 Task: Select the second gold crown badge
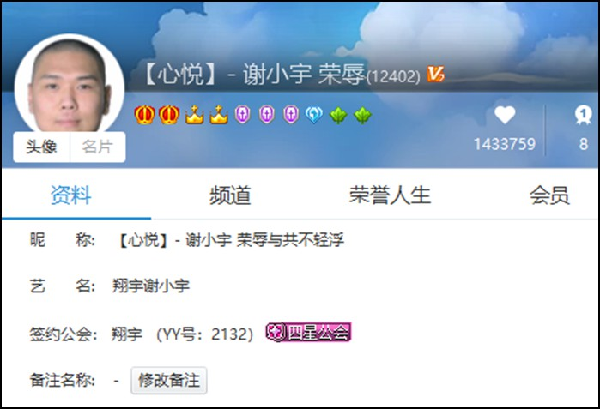point(219,114)
